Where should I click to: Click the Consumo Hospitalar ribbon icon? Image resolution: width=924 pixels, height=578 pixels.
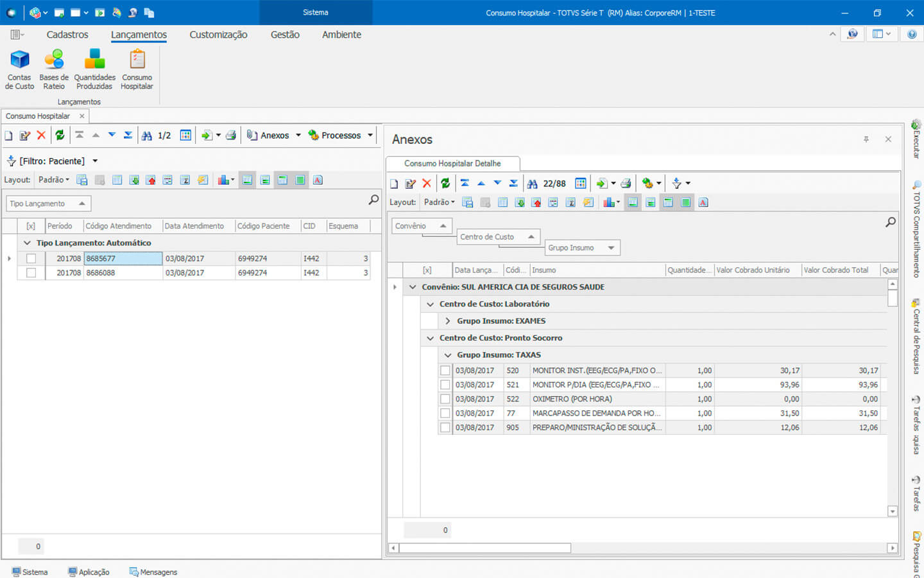(x=137, y=69)
